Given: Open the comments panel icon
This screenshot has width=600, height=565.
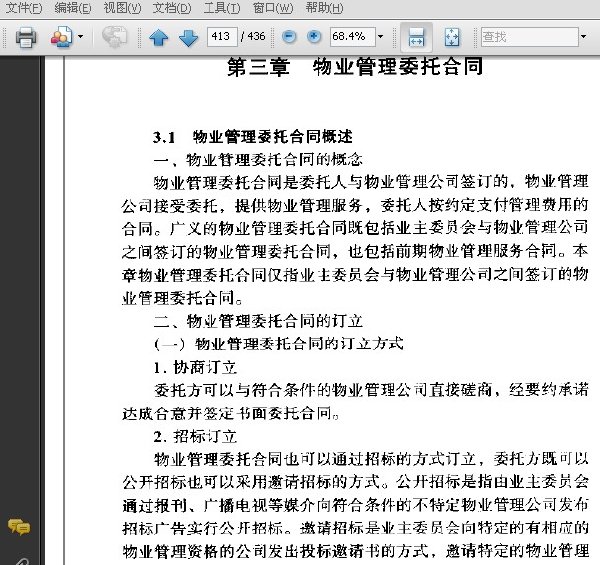Looking at the screenshot, I should 19,527.
